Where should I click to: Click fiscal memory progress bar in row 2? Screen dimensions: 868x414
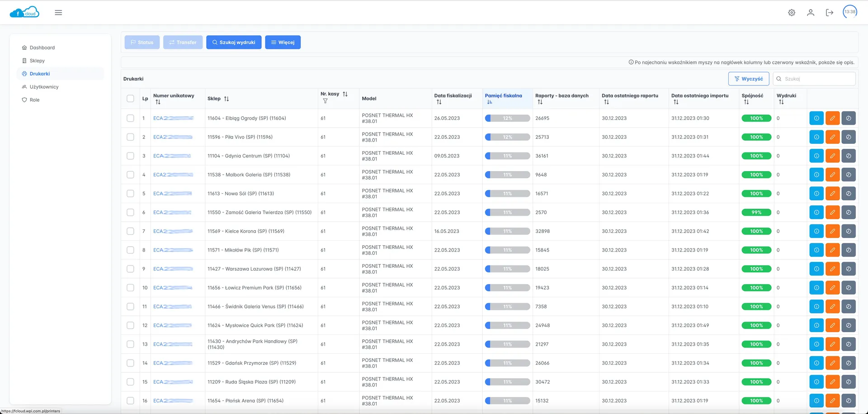tap(507, 137)
